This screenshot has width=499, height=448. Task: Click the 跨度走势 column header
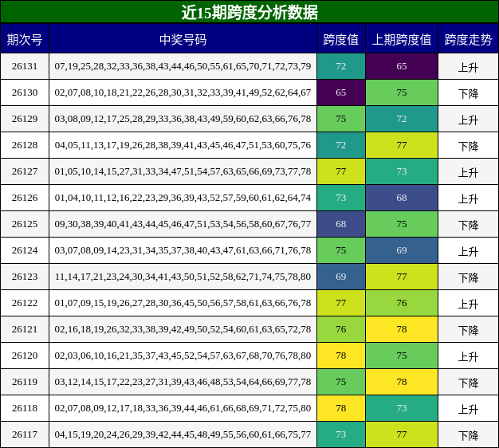pos(468,40)
